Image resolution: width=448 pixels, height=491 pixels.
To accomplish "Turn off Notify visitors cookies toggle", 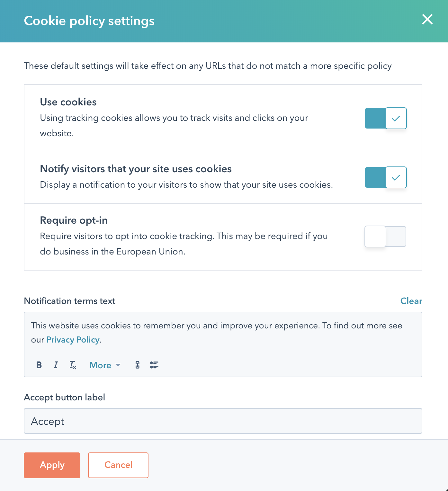I will click(386, 177).
